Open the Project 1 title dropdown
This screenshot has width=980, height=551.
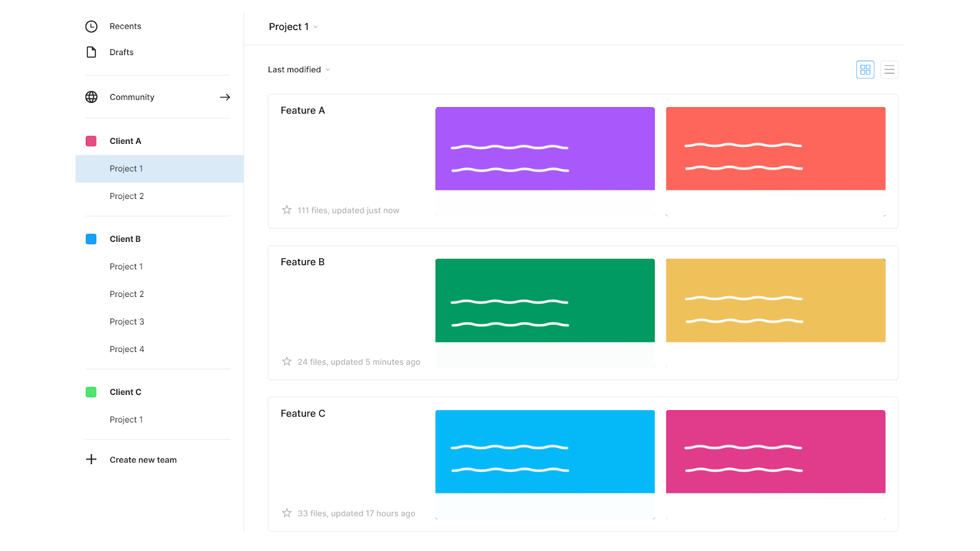[x=293, y=27]
